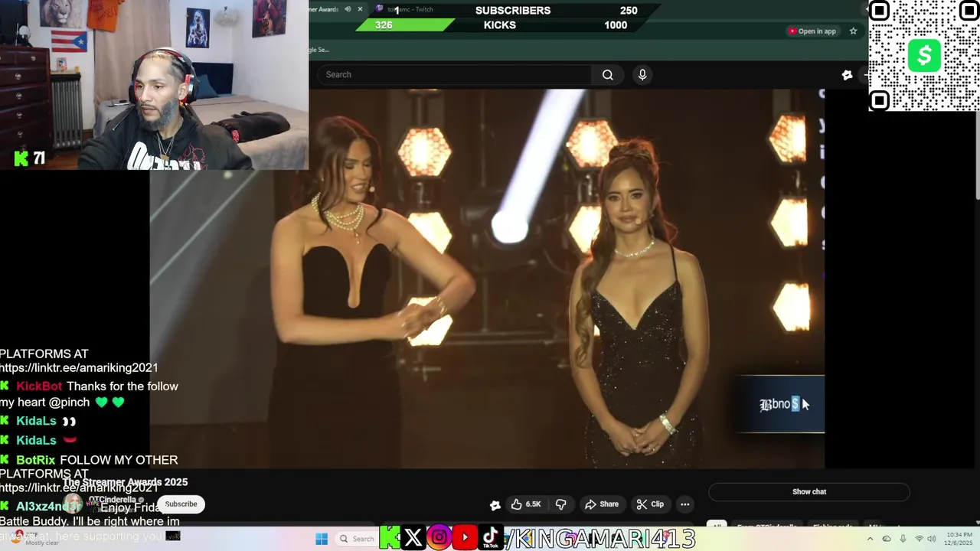Focus the YouTube Search input field
Image resolution: width=980 pixels, height=551 pixels.
click(x=454, y=74)
